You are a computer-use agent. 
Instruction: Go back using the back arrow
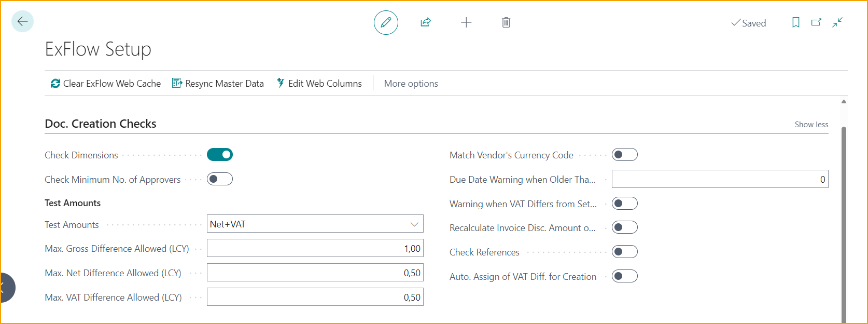coord(22,21)
